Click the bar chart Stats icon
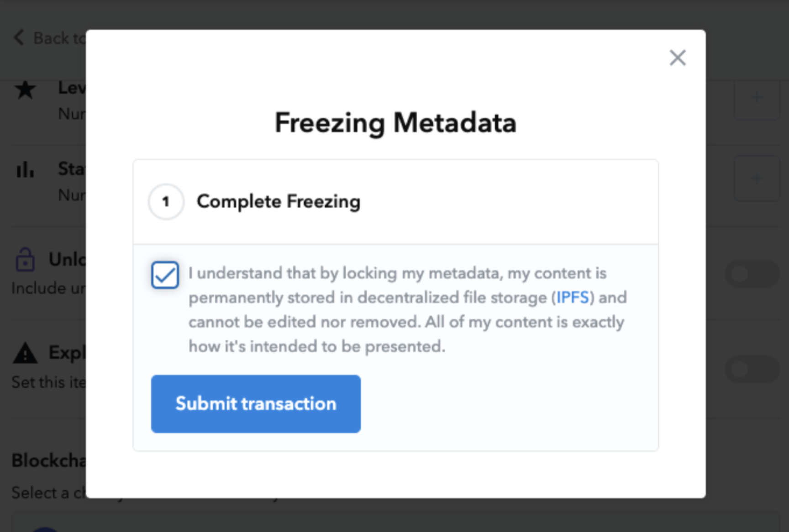This screenshot has height=532, width=789. point(25,169)
